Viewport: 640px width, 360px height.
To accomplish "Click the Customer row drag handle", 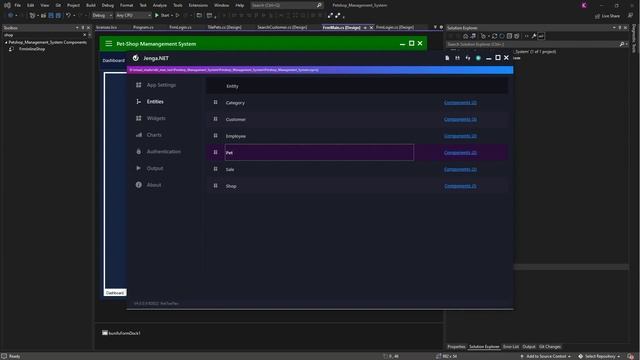I will click(x=216, y=119).
